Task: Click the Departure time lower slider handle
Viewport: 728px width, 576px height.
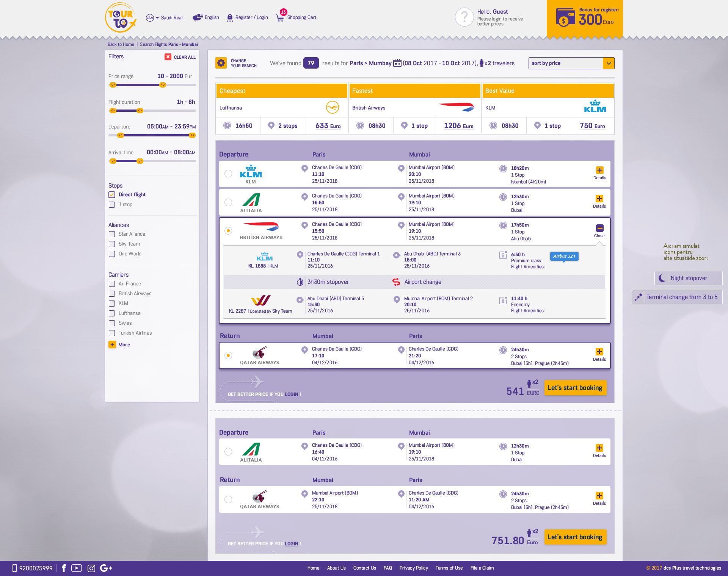Action: coord(121,135)
